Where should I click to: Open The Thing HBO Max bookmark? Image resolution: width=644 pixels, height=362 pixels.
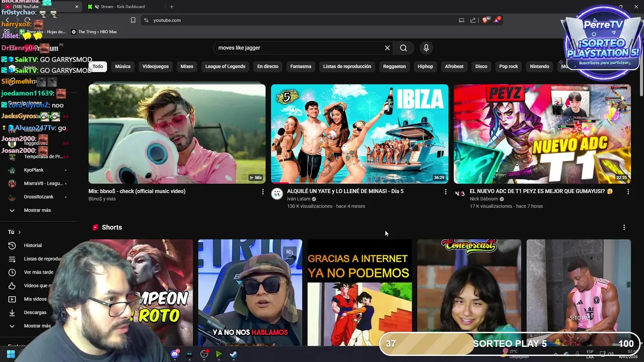click(94, 32)
